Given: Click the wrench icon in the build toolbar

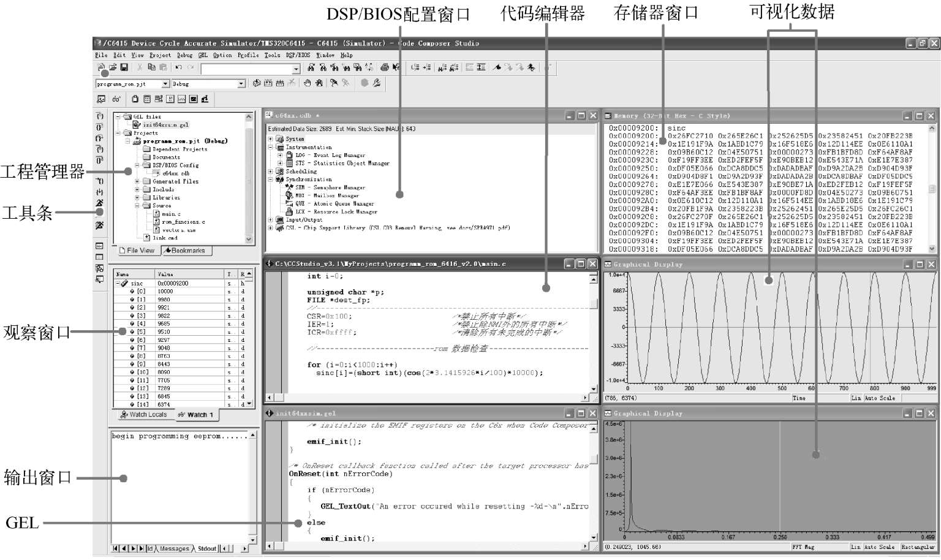Looking at the screenshot, I should pyautogui.click(x=376, y=84).
